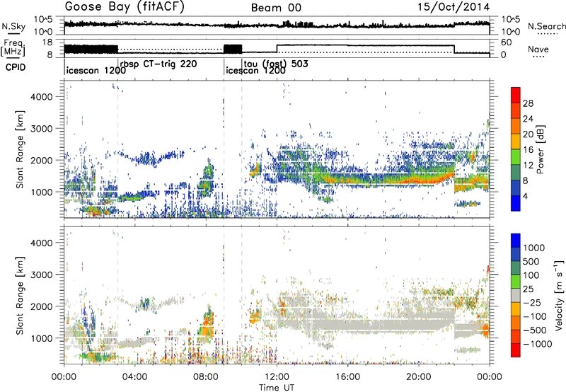
Task: Click the 'Velocity [m s⁻¹]' color bar label
Action: [559, 295]
